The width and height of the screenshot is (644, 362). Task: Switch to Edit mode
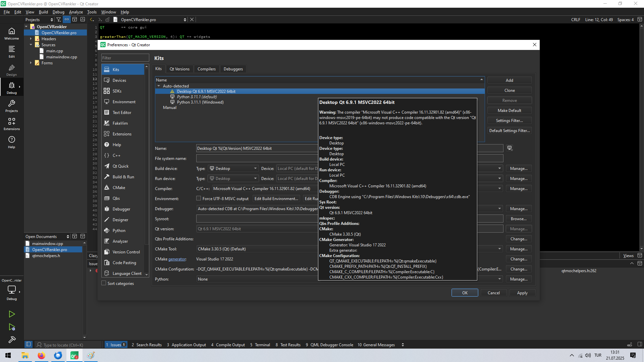12,52
